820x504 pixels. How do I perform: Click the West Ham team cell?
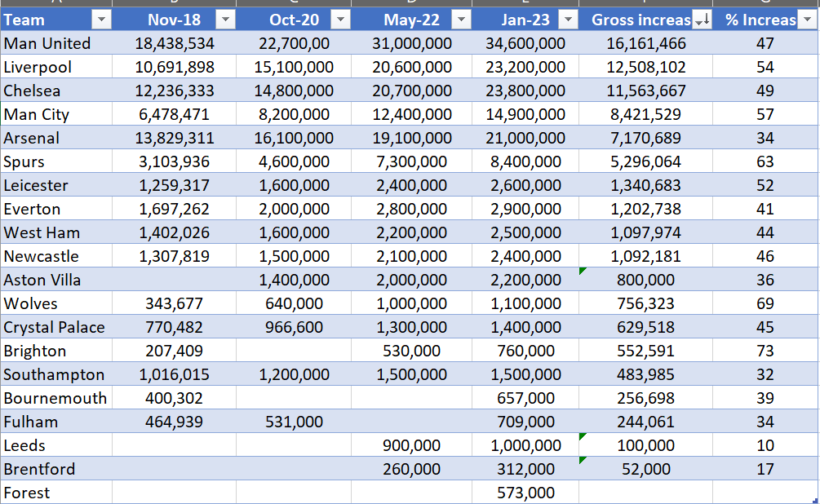(56, 232)
